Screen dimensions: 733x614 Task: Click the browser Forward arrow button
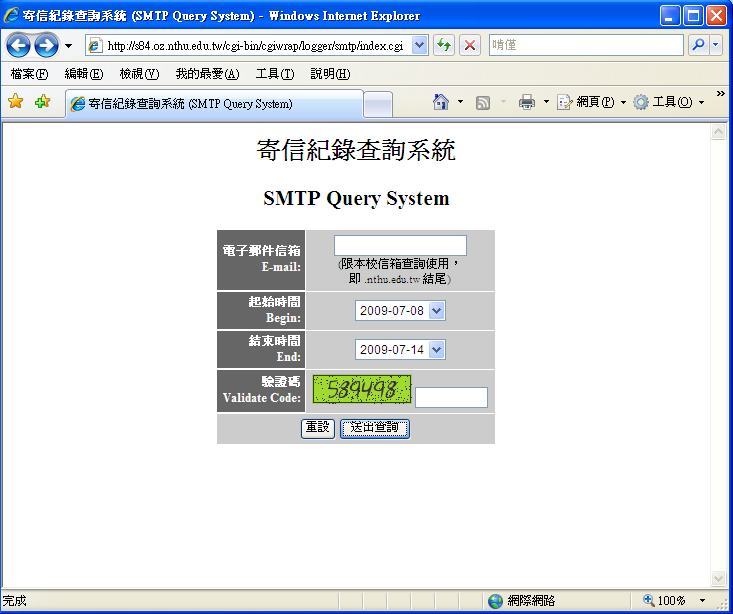(46, 46)
